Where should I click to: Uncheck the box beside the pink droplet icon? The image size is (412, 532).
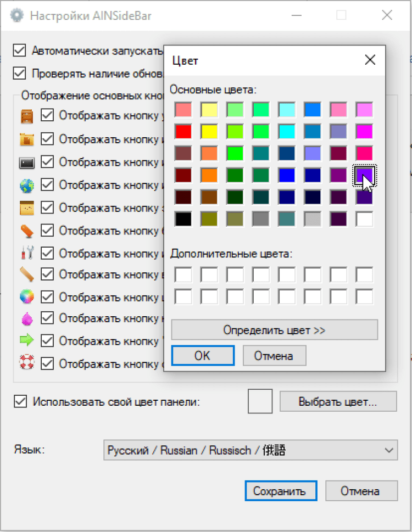(x=47, y=318)
